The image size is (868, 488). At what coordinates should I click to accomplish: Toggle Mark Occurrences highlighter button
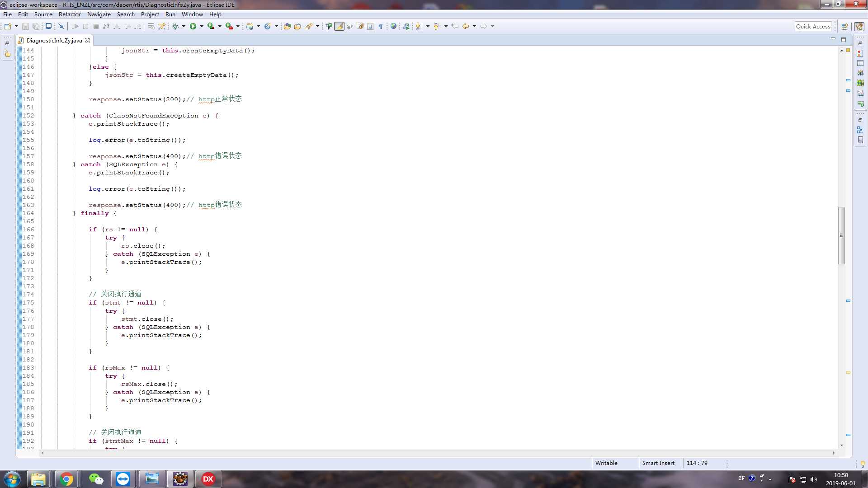point(339,26)
